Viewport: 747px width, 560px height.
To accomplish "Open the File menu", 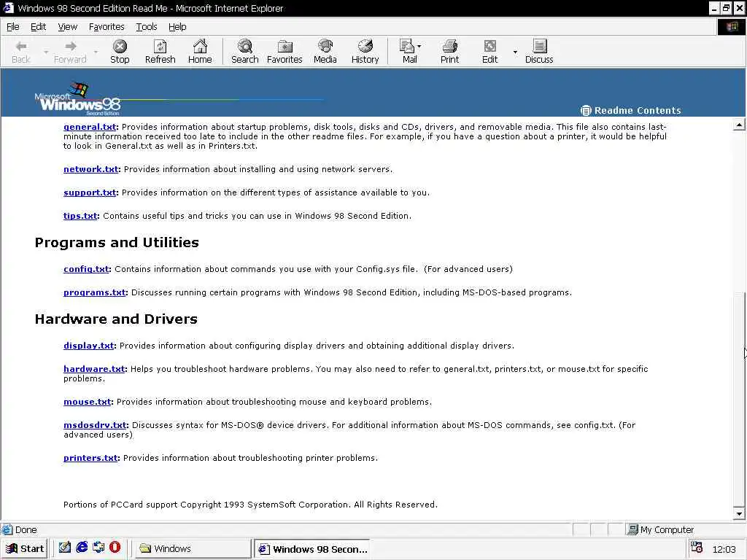I will (13, 27).
